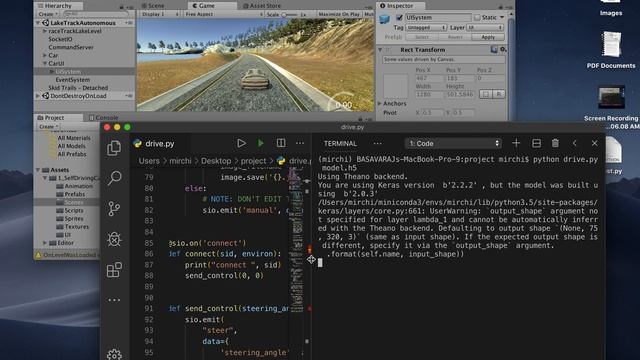Screen dimensions: 640x360
Task: Open the Static flags dropdown arrow
Action: (502, 18)
